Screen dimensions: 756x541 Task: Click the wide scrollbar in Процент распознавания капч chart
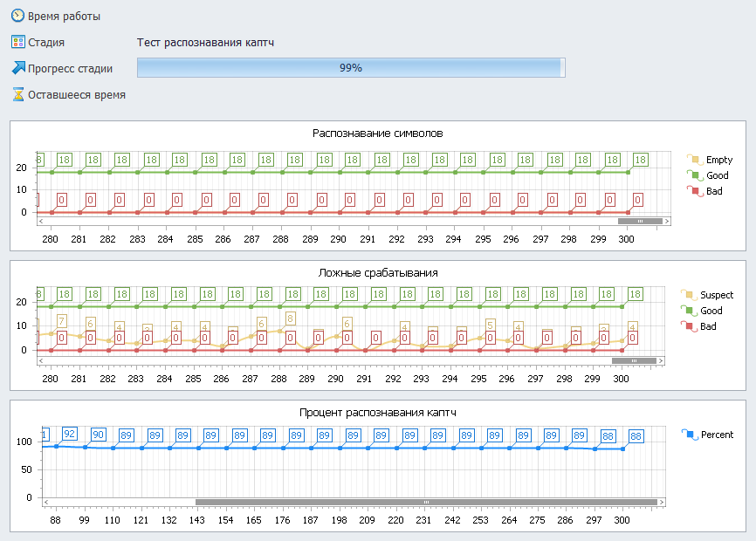(426, 502)
